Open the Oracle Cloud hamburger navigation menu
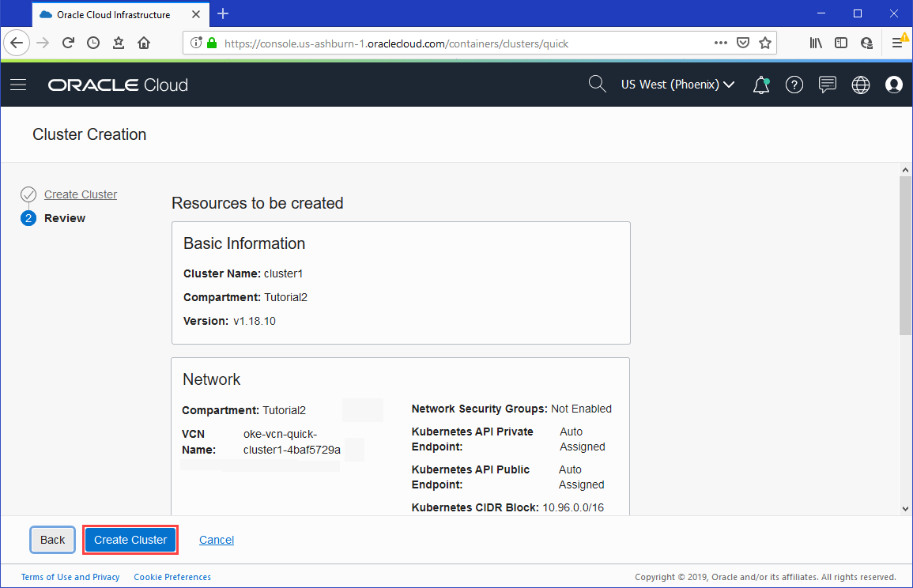The image size is (913, 588). coord(19,85)
